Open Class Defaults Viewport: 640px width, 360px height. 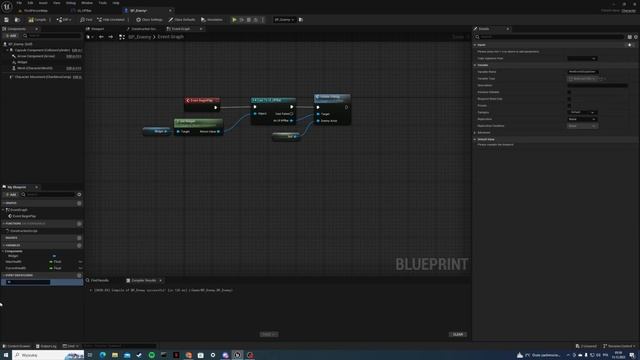(182, 20)
